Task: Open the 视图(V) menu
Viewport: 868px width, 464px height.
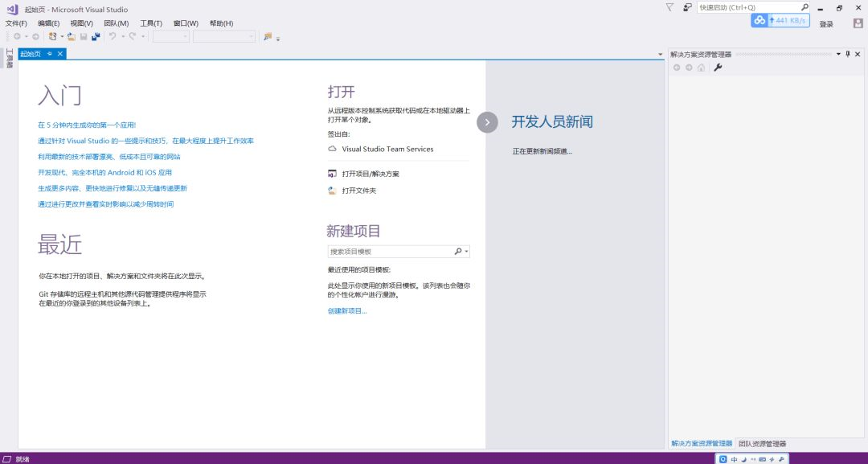Action: 81,23
